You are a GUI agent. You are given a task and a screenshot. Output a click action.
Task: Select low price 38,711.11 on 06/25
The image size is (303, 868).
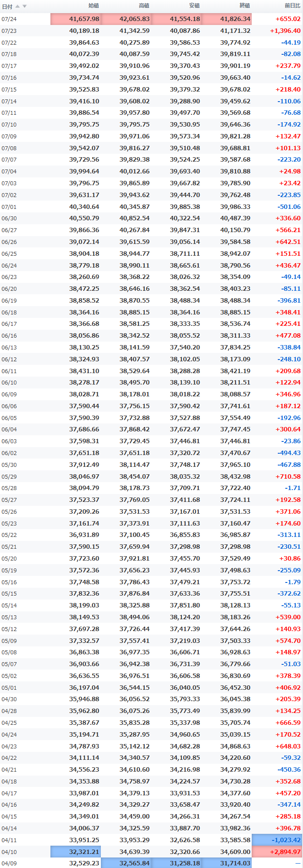click(x=185, y=254)
